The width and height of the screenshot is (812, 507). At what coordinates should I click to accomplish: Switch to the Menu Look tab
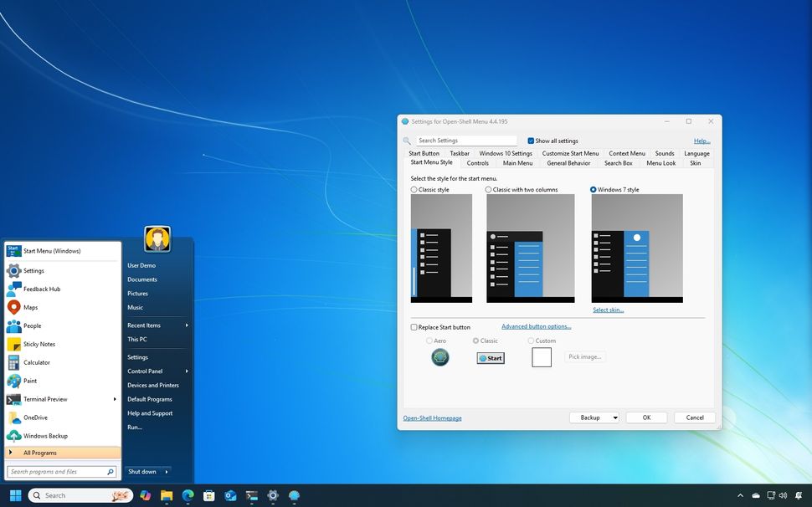tap(660, 163)
